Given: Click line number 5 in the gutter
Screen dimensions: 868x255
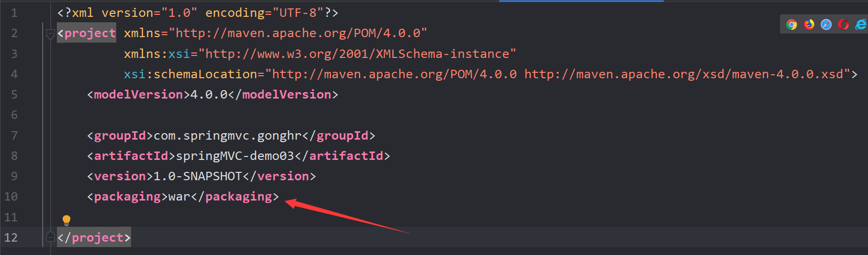Looking at the screenshot, I should click(14, 95).
